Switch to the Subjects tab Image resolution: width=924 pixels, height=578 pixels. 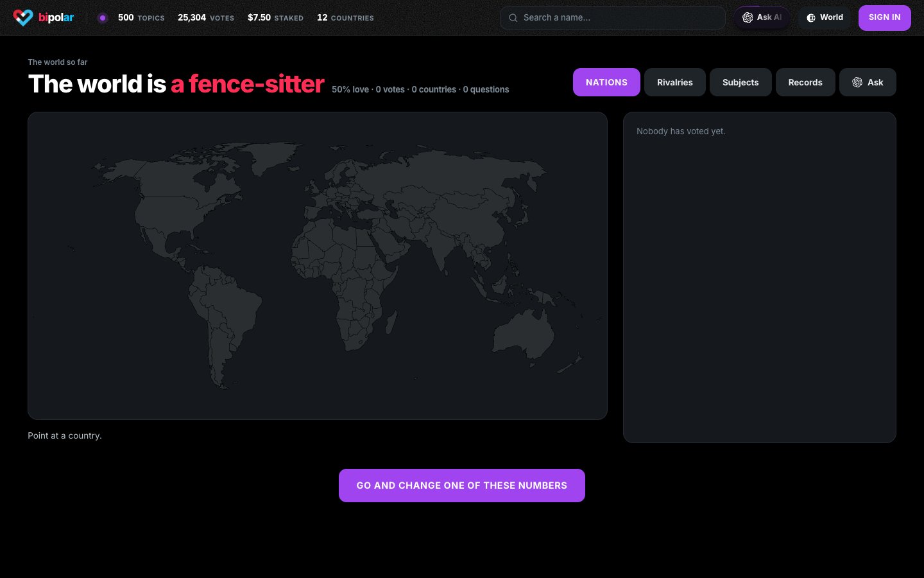coord(740,82)
